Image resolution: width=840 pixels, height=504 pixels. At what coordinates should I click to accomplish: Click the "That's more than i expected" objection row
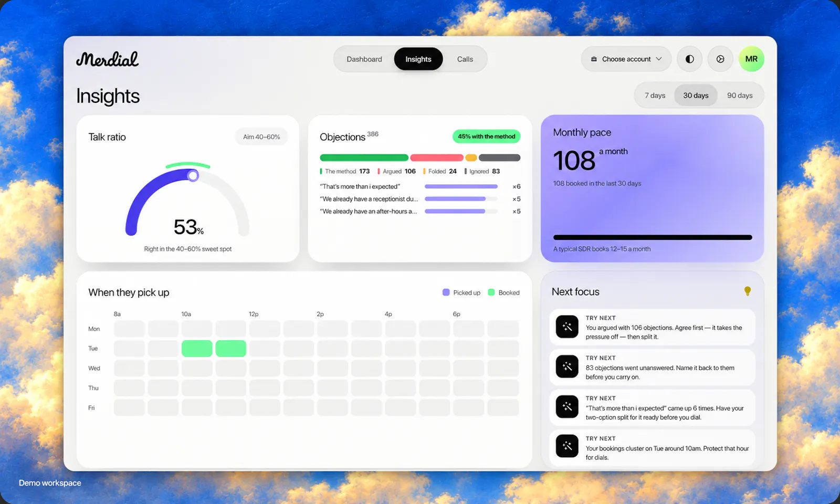click(x=420, y=186)
